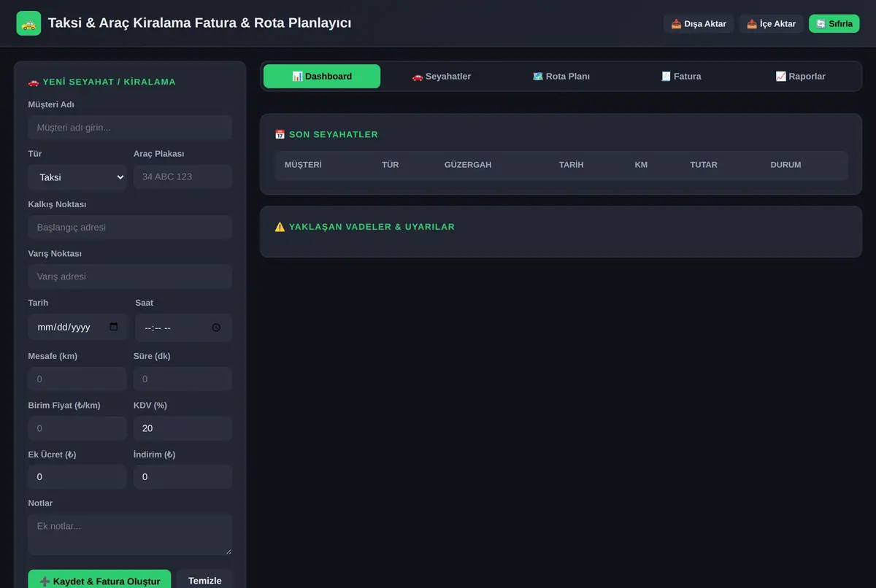Focus the Mesafe (km) field
This screenshot has height=588, width=876.
77,379
